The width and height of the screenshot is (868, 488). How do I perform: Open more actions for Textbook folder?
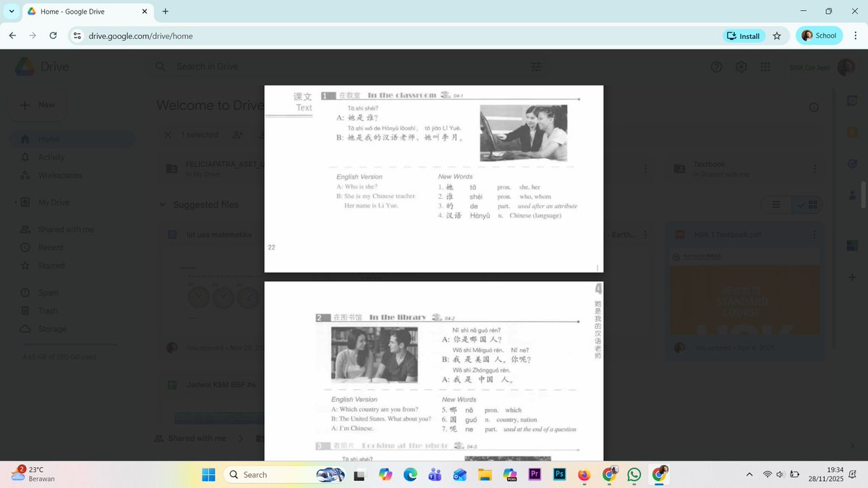814,168
